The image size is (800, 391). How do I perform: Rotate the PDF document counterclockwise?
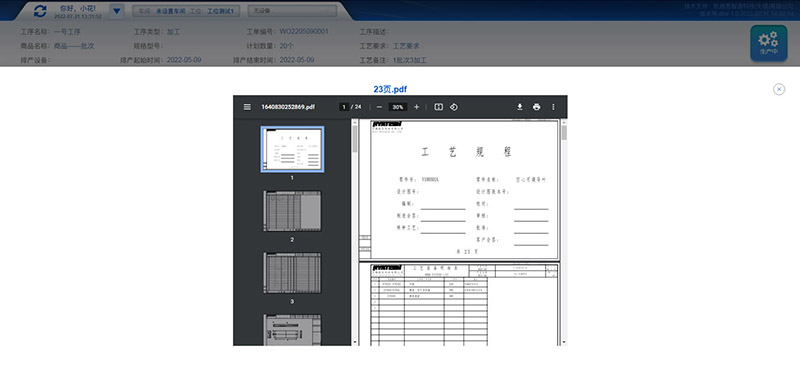(454, 107)
